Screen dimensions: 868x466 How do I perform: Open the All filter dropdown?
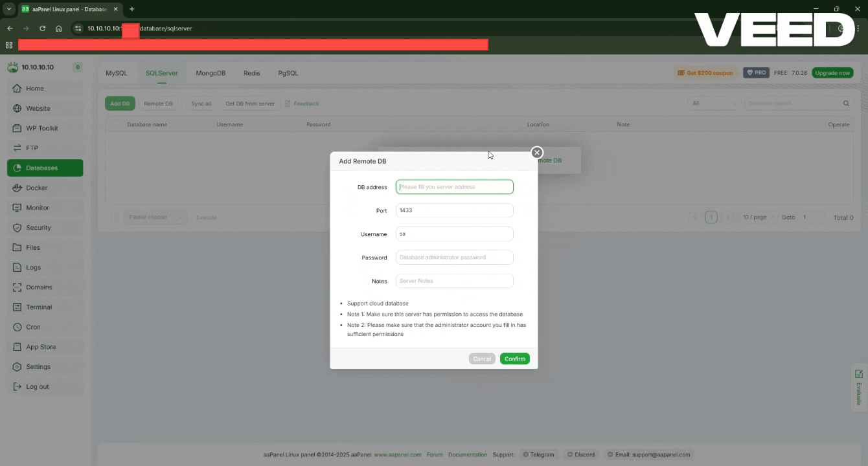[x=714, y=104]
